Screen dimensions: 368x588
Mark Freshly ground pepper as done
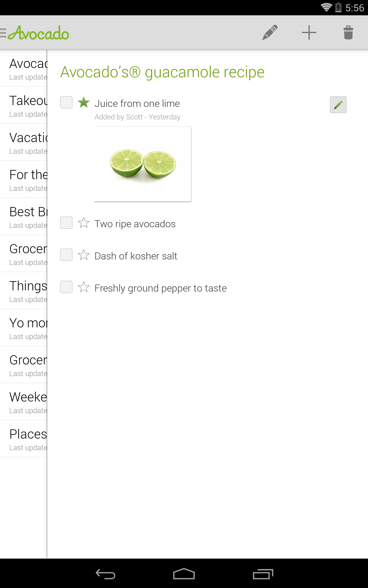click(x=66, y=287)
